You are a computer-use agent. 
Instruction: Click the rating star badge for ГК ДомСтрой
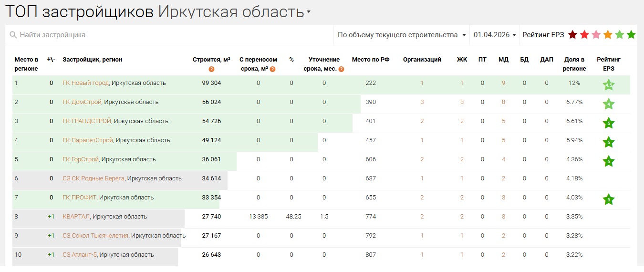[609, 104]
